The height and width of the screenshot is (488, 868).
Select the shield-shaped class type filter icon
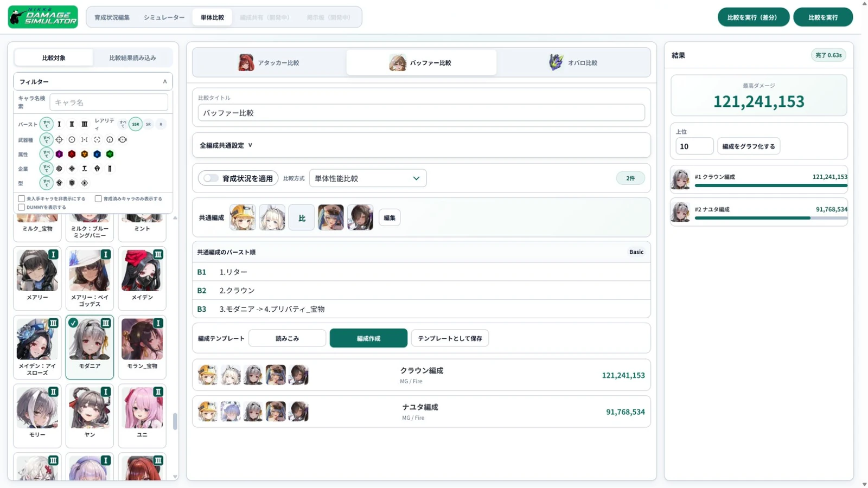(x=72, y=183)
